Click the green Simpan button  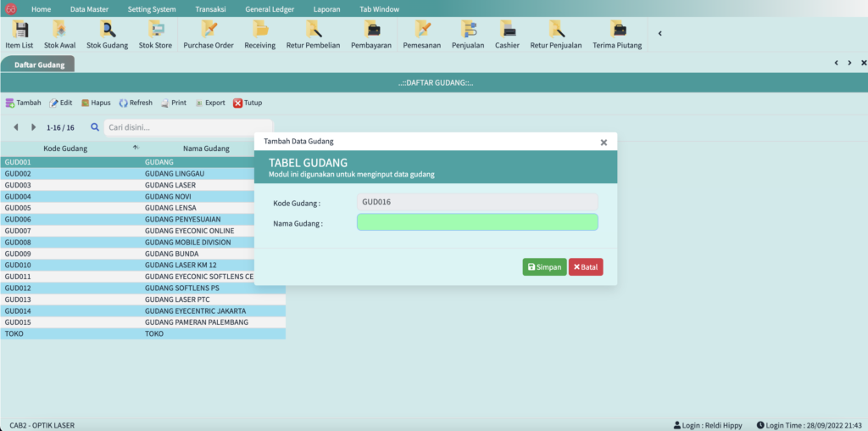coord(544,267)
